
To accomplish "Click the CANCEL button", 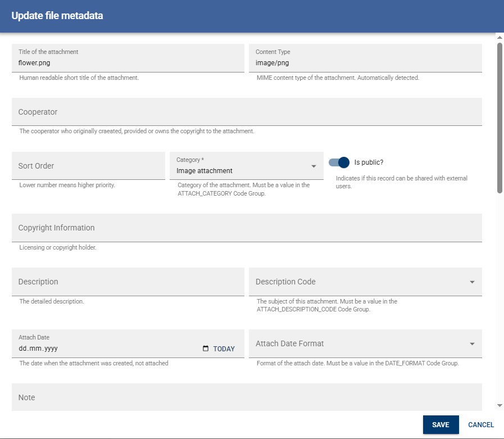I will (x=481, y=425).
